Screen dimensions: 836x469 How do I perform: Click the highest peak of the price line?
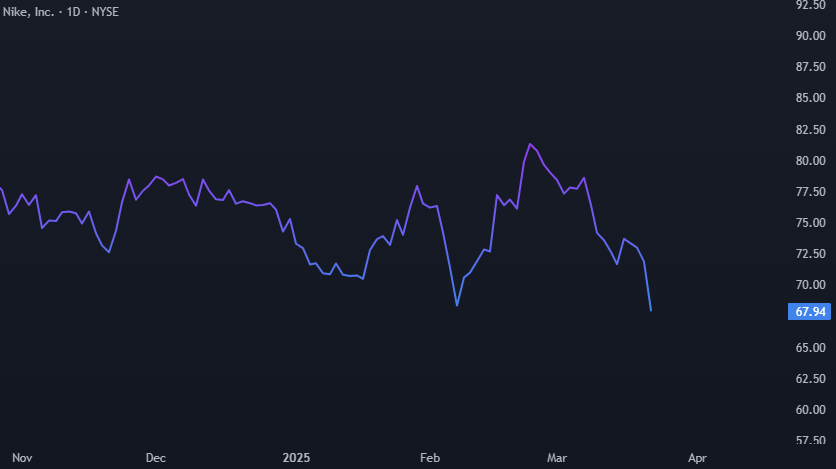pos(530,144)
